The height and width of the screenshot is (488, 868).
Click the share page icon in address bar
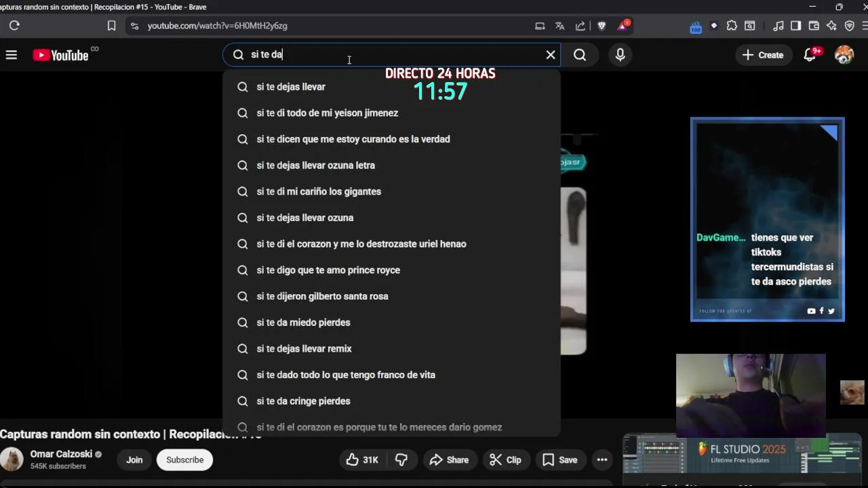[580, 26]
